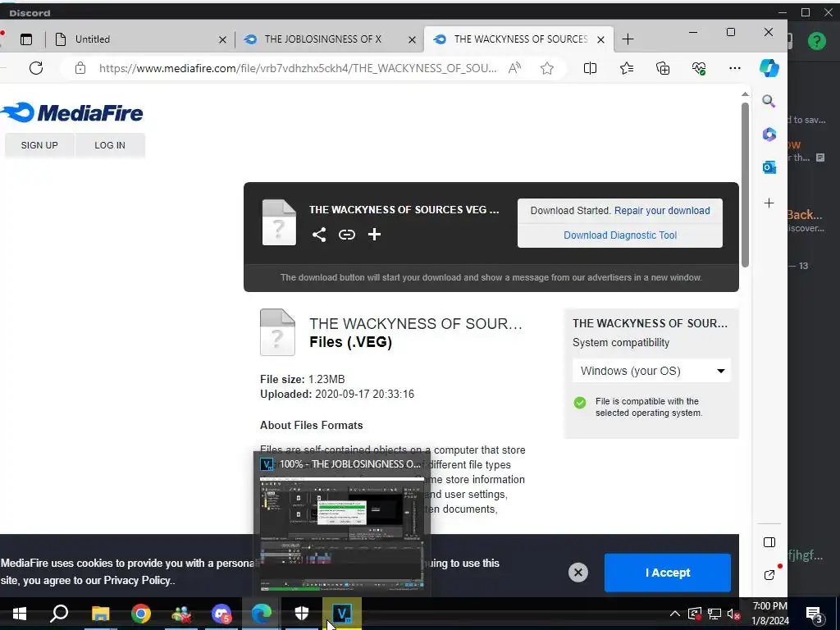
Task: Open Windows Security shield taskbar icon
Action: [302, 614]
